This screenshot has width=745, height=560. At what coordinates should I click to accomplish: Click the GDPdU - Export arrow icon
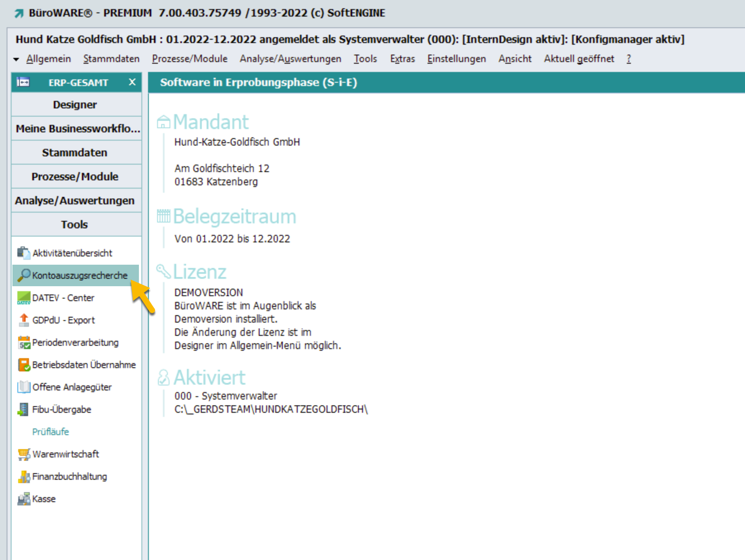24,320
